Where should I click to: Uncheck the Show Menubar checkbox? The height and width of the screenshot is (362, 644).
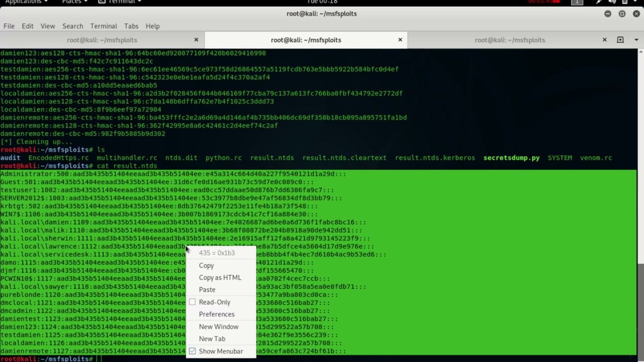click(x=192, y=351)
